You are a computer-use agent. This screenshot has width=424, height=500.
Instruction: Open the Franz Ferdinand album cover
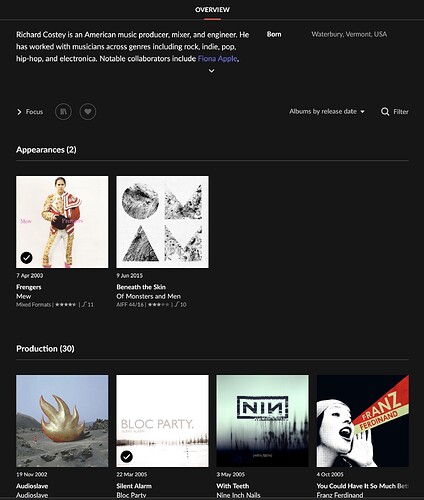point(363,421)
